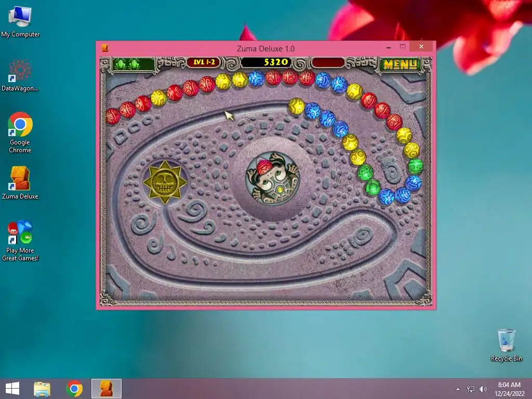Show hidden system tray icons
Viewport: 532px width, 399px height.
[x=458, y=389]
